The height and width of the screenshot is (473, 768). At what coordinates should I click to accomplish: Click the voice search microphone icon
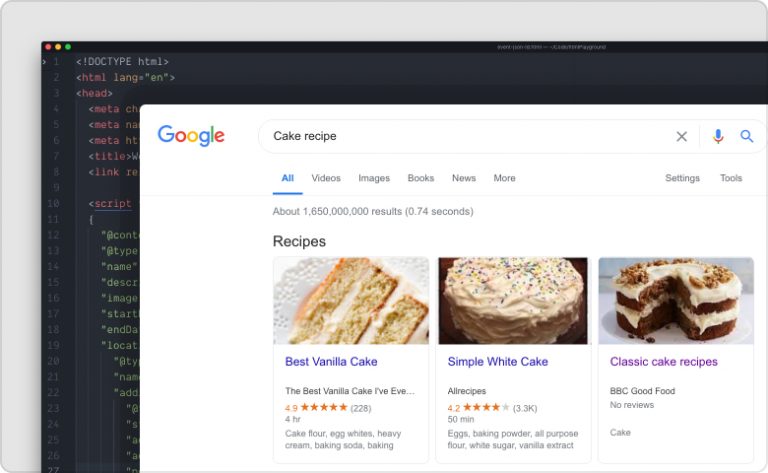718,137
